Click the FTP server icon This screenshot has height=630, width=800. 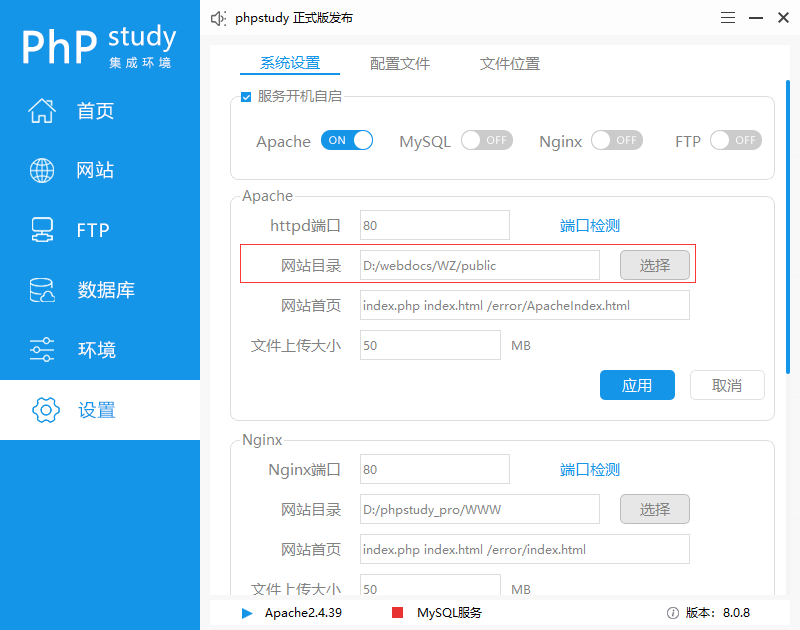click(42, 230)
